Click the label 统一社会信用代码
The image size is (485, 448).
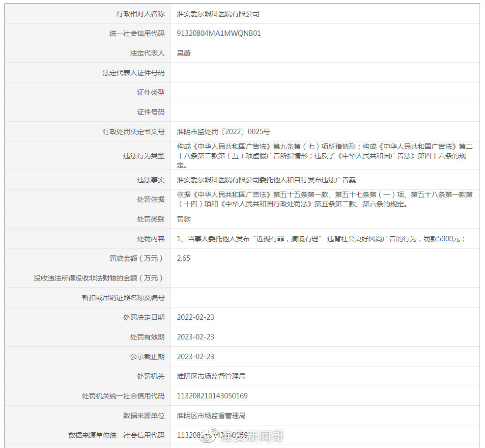tap(137, 33)
